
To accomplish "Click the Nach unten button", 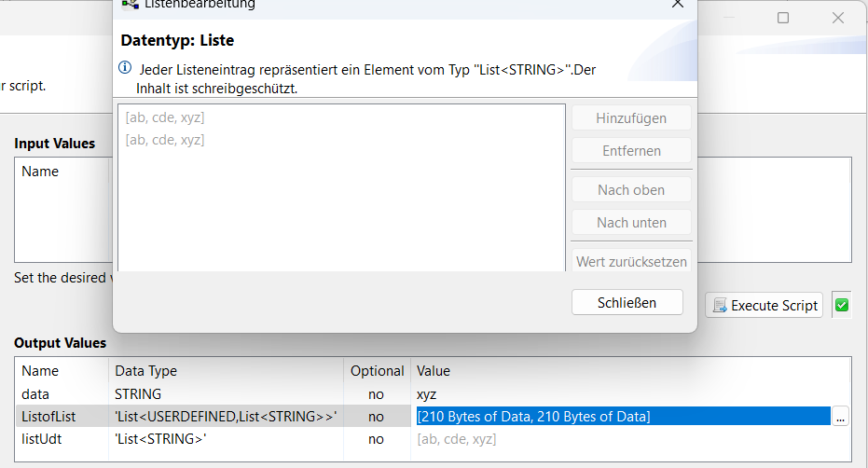I will pyautogui.click(x=631, y=223).
